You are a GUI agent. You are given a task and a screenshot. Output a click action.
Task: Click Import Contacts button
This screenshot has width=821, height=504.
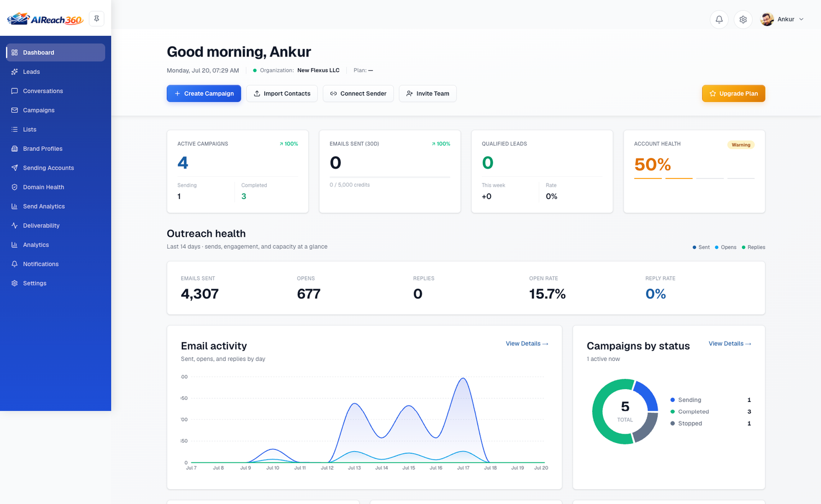282,93
